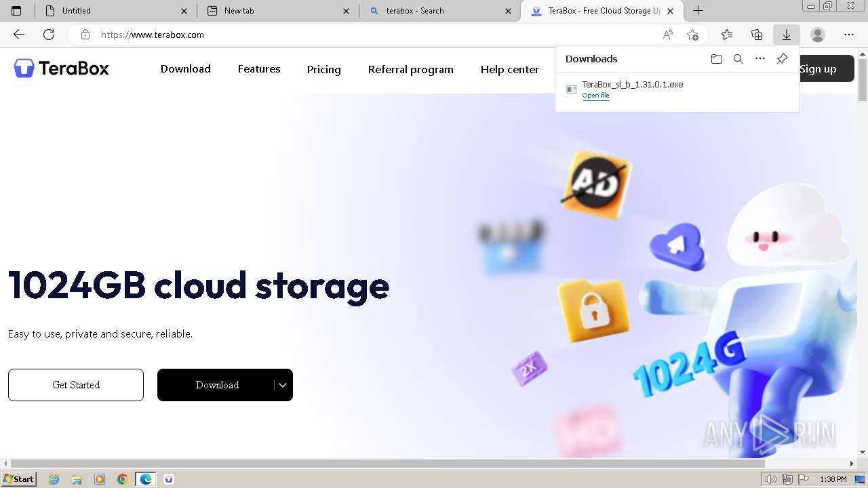Close the Untitled tab

184,11
